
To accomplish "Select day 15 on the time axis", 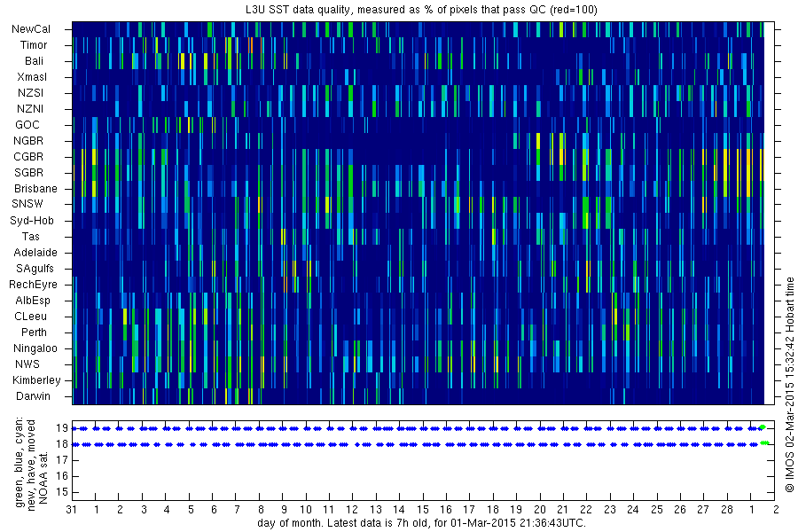I will [423, 510].
